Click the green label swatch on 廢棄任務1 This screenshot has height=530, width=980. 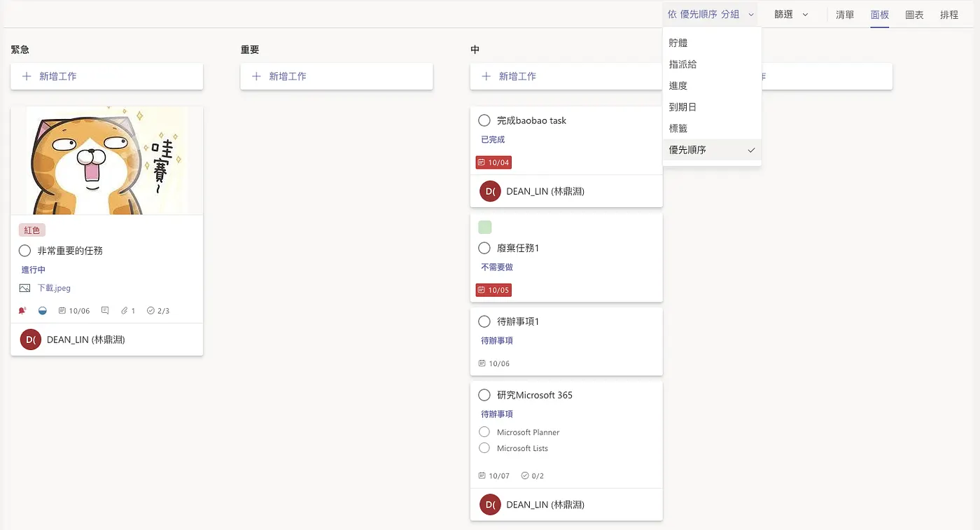click(484, 227)
